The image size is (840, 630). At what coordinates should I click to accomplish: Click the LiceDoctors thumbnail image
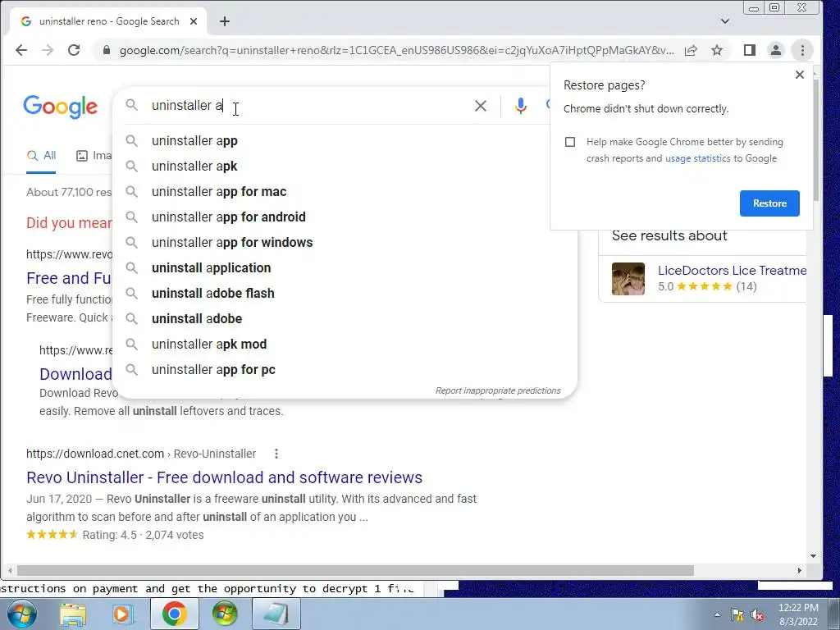[628, 279]
